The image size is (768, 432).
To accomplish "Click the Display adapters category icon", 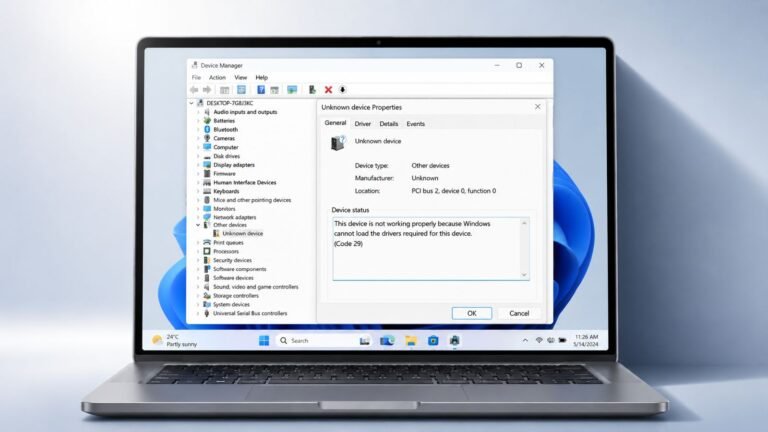I will point(207,165).
